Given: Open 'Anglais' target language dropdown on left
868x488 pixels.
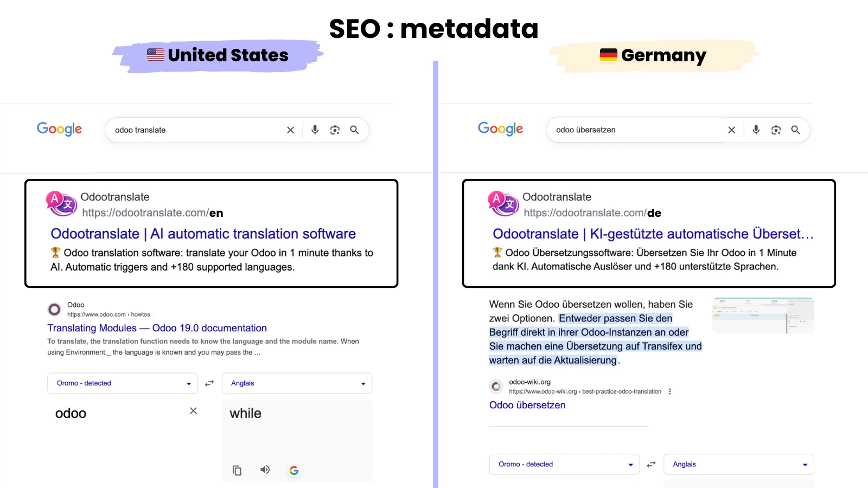Looking at the screenshot, I should [x=297, y=383].
